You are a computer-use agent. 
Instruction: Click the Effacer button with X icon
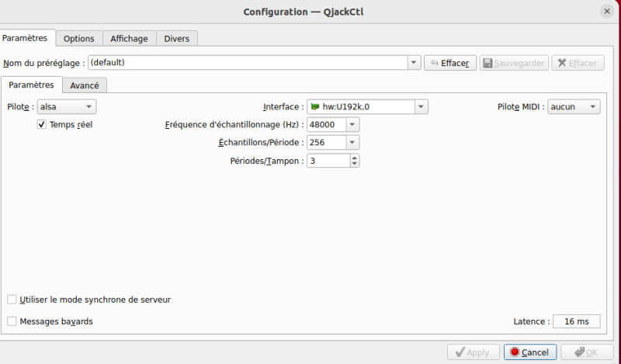click(x=578, y=63)
